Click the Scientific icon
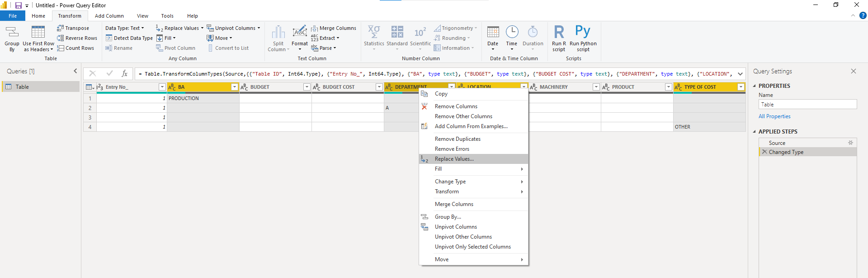The width and height of the screenshot is (868, 278). click(x=420, y=32)
